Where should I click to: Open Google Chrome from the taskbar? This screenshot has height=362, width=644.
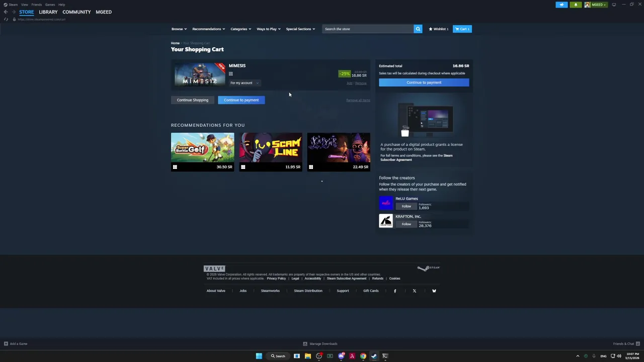(363, 356)
